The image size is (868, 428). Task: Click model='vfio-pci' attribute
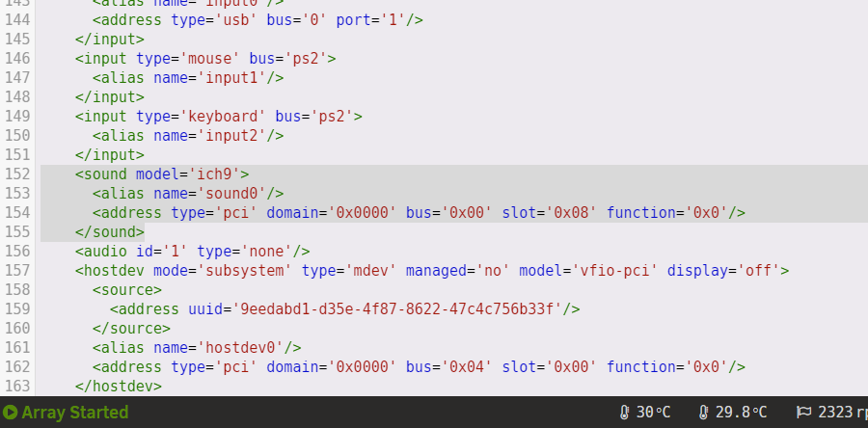pyautogui.click(x=588, y=271)
